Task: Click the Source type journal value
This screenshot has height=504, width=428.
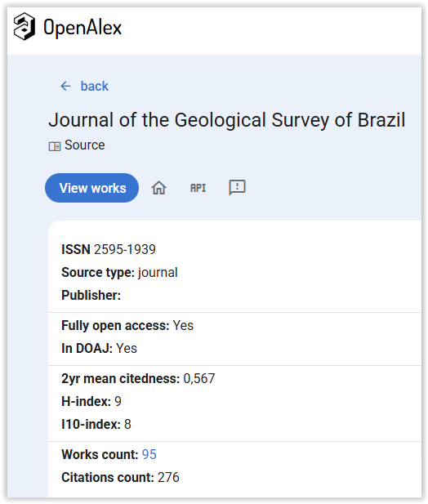Action: point(158,273)
